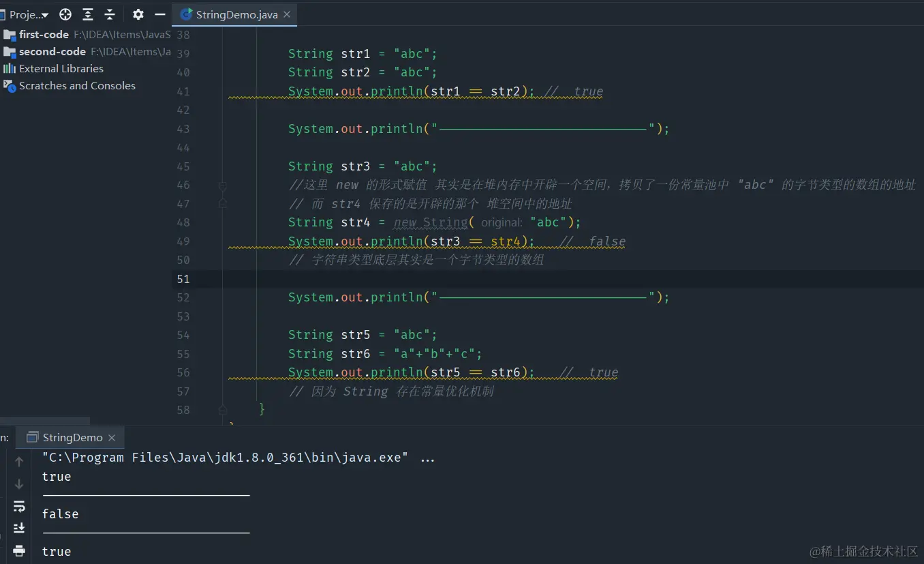Image resolution: width=924 pixels, height=564 pixels.
Task: Click println(str3 == str4) statement
Action: pyautogui.click(x=412, y=241)
